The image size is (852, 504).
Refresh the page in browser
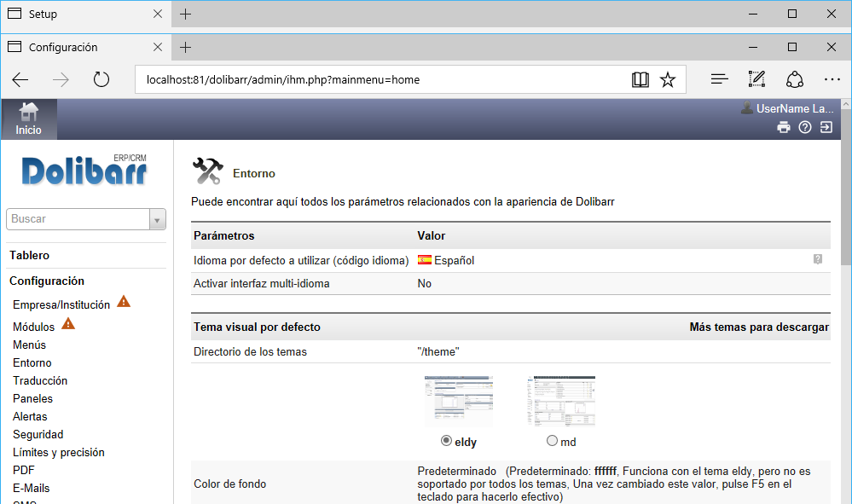(x=101, y=79)
